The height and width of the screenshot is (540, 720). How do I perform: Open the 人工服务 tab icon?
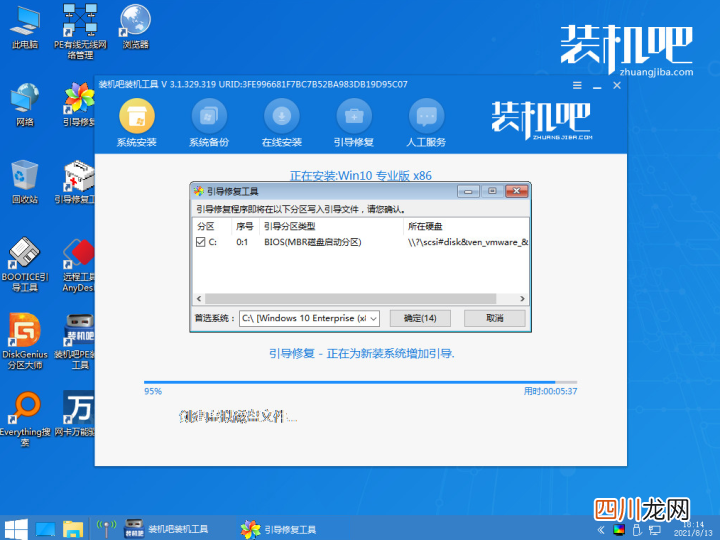pyautogui.click(x=427, y=116)
